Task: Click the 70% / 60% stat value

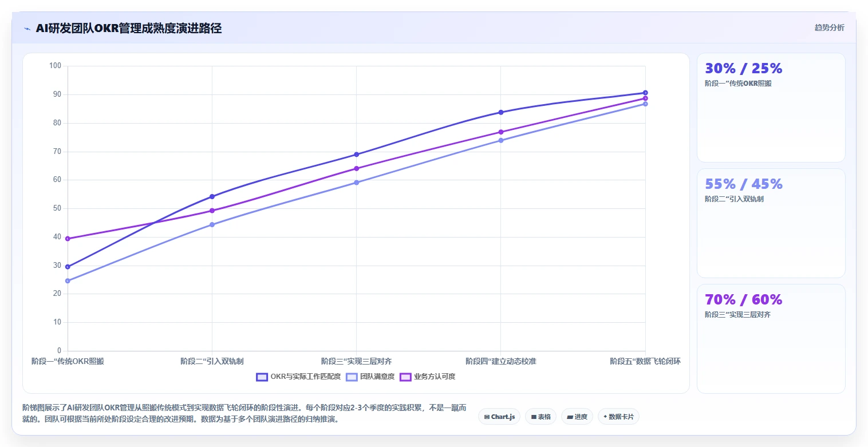Action: click(743, 299)
